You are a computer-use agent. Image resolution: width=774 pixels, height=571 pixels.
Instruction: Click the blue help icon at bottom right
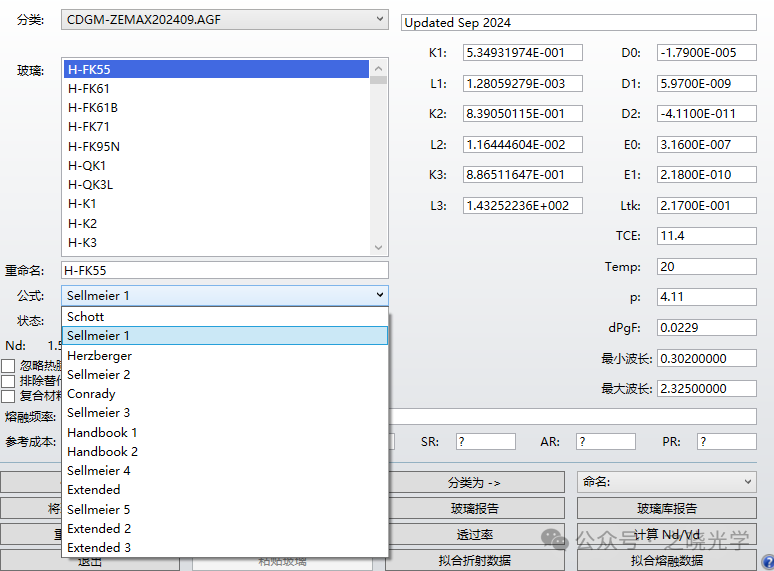pos(767,562)
